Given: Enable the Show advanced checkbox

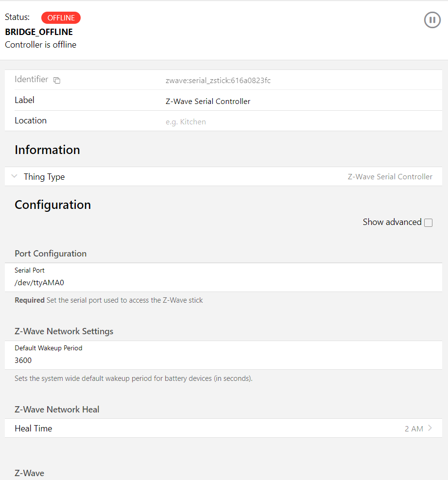Looking at the screenshot, I should pyautogui.click(x=428, y=223).
